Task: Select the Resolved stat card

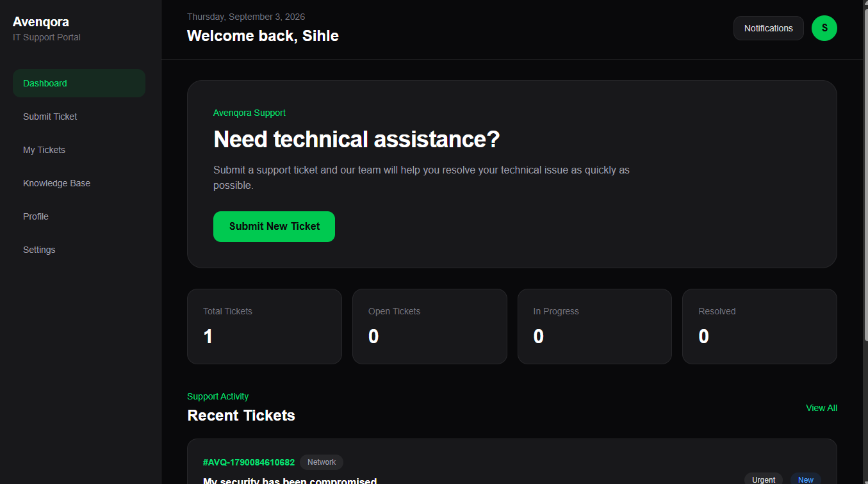Action: coord(760,327)
